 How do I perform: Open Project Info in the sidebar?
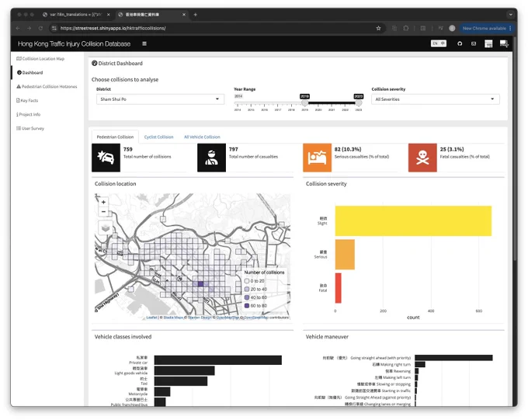point(28,115)
